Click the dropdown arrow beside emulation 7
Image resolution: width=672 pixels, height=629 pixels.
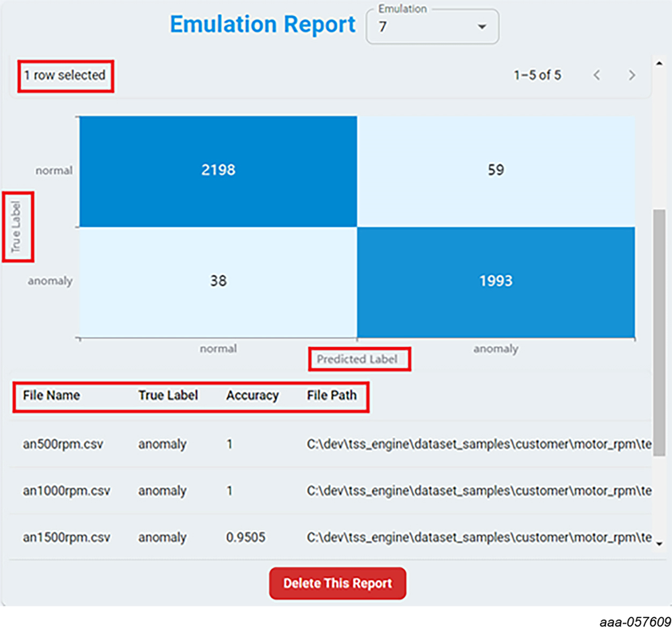[x=482, y=26]
